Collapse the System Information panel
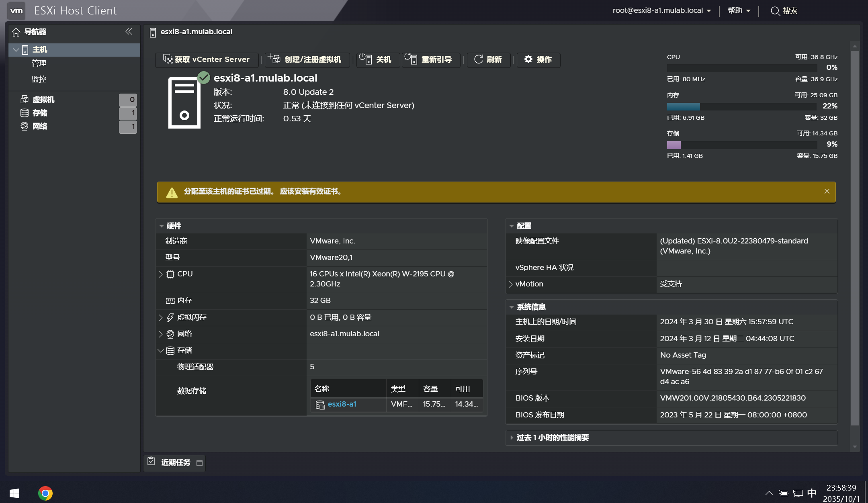The width and height of the screenshot is (868, 503). click(x=512, y=307)
